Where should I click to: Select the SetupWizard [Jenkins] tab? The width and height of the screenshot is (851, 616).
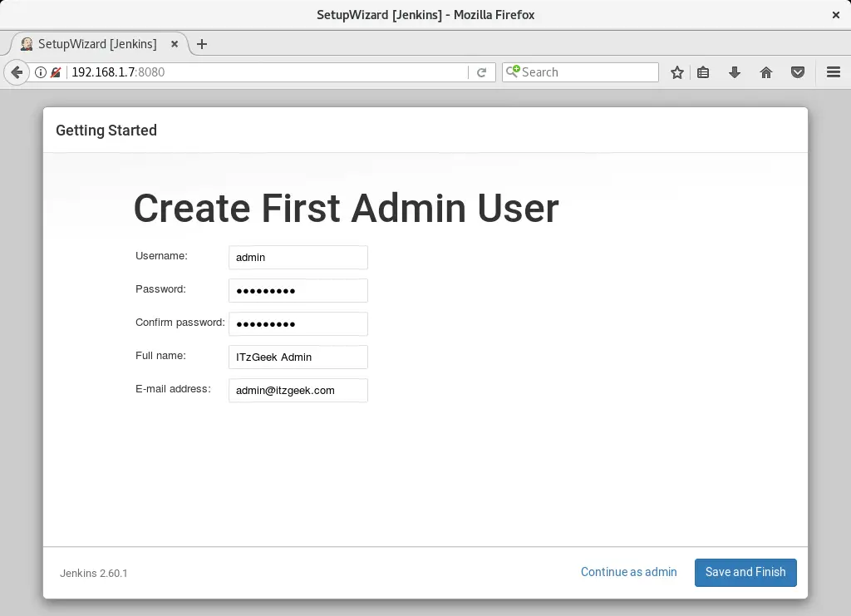click(100, 44)
